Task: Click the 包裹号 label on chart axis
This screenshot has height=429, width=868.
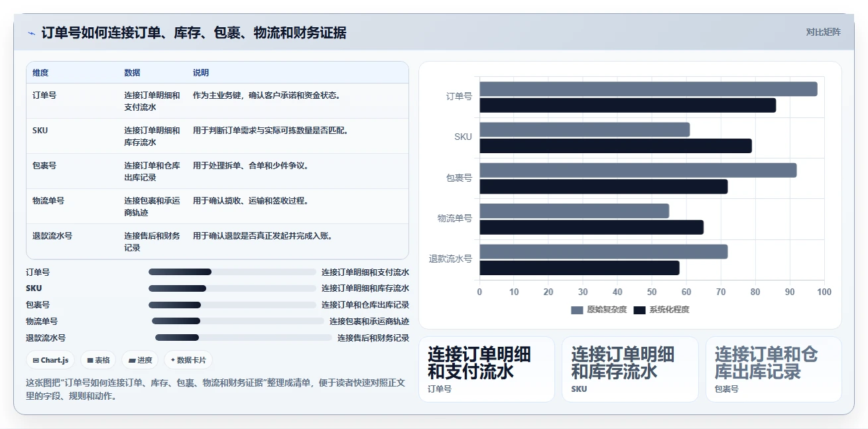Action: [x=460, y=178]
